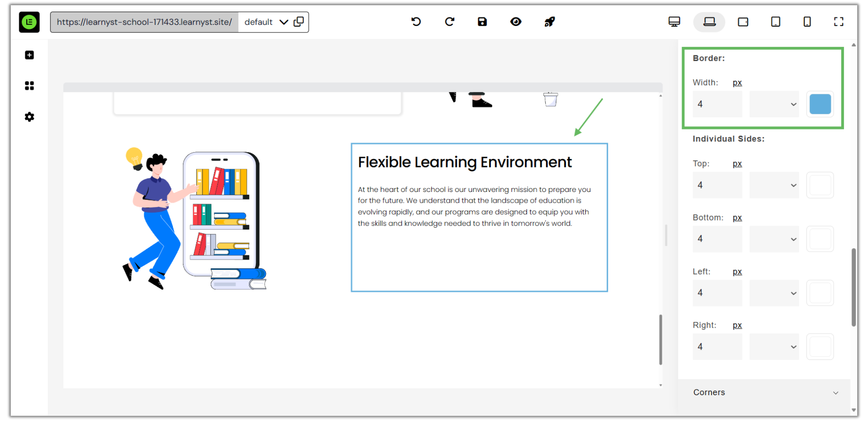Viewport: 868px width, 421px height.
Task: Click the undo arrow icon
Action: (416, 22)
